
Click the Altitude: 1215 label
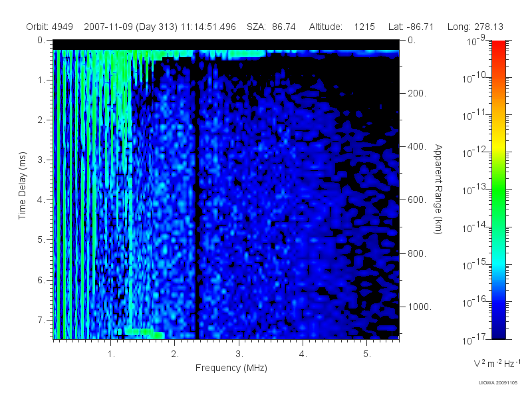coord(342,27)
